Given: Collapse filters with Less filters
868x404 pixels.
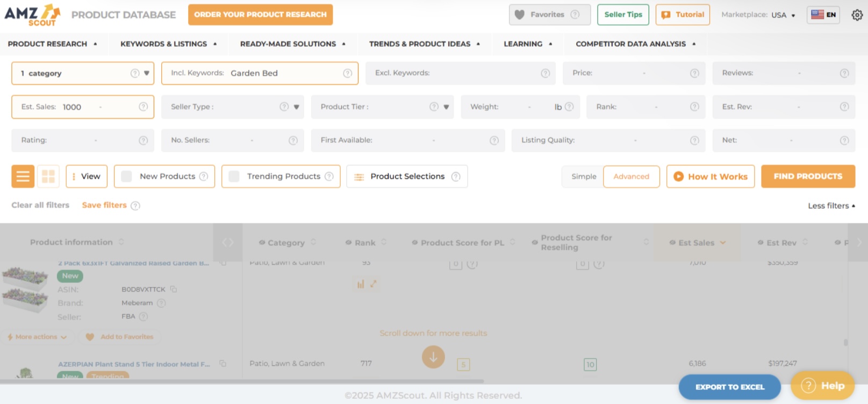Looking at the screenshot, I should pos(831,205).
